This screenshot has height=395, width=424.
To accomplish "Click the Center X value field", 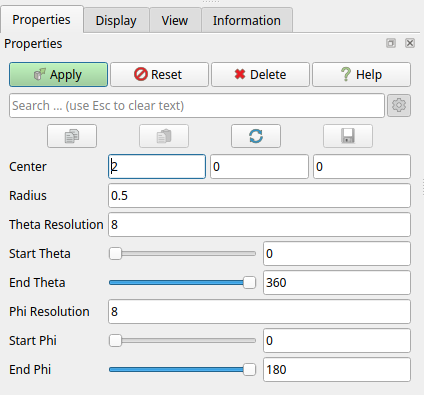I will pyautogui.click(x=157, y=167).
